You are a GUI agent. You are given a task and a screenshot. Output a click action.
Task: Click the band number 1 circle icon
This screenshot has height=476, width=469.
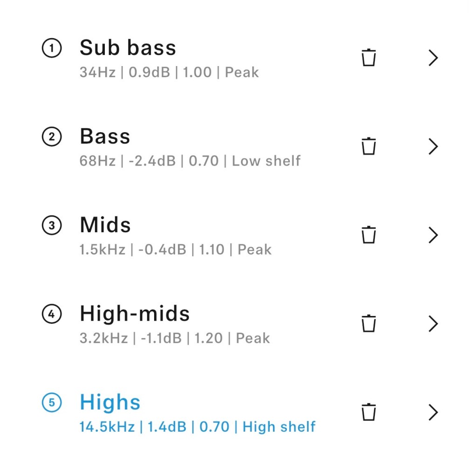(x=51, y=48)
